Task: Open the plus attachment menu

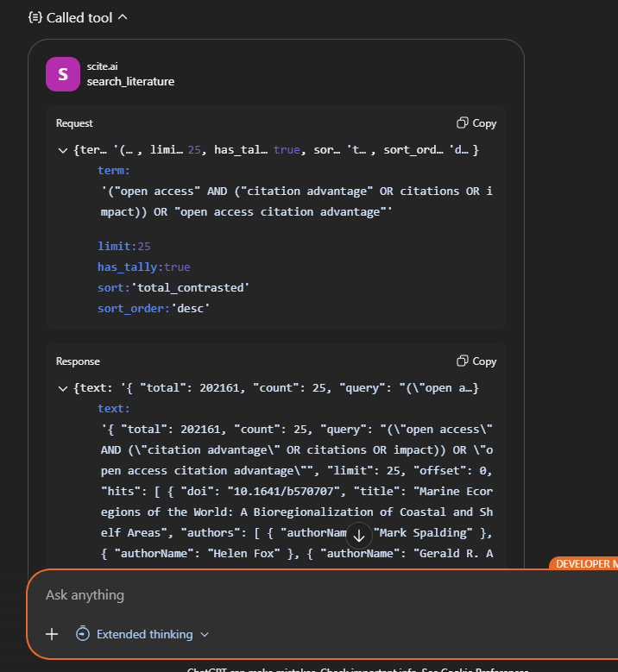Action: pyautogui.click(x=52, y=634)
